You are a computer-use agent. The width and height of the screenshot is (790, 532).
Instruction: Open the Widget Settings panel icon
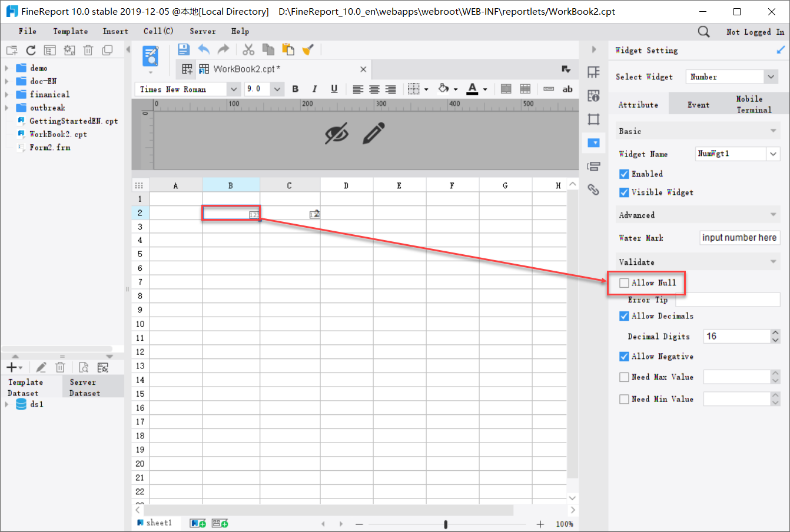(593, 142)
